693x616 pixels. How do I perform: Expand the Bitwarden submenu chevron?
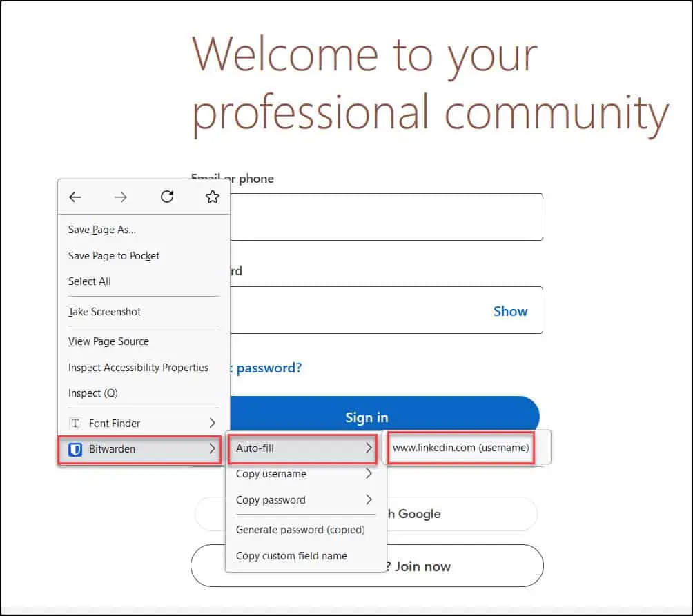point(212,448)
